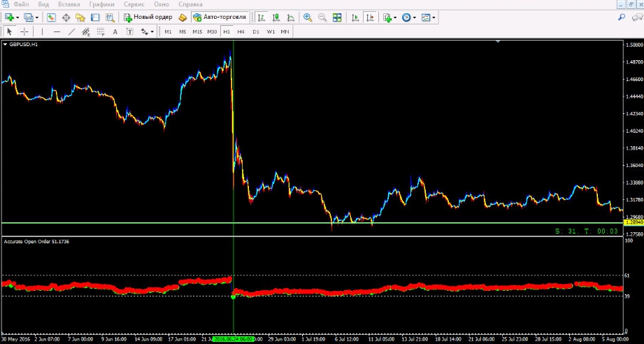Toggle the Auto-trading button (Авто-торговля)
The height and width of the screenshot is (344, 644).
[220, 17]
